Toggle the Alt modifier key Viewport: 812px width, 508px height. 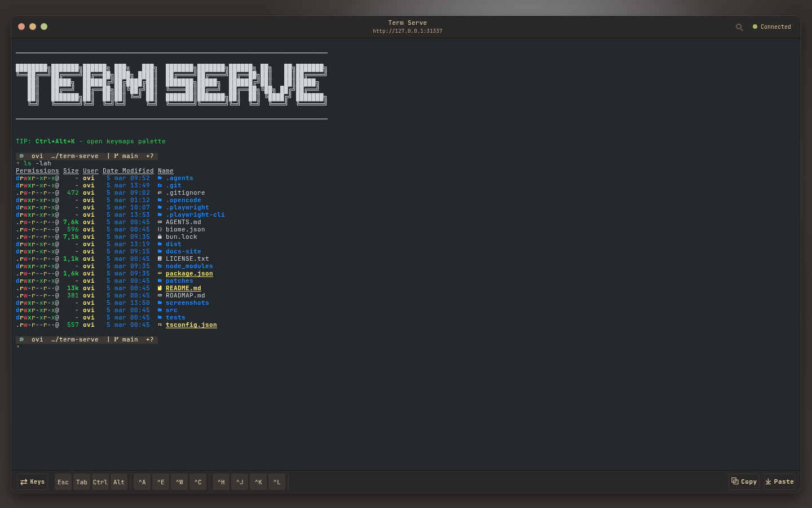(119, 481)
